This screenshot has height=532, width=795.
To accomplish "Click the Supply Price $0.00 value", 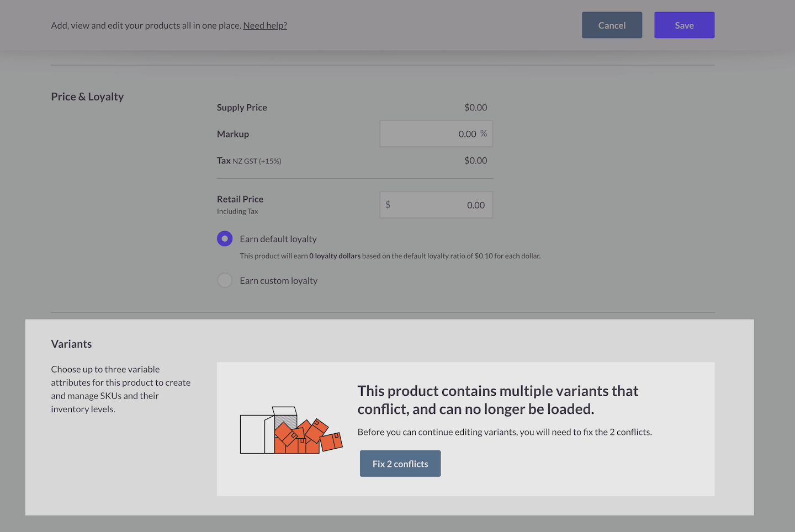I will [475, 108].
